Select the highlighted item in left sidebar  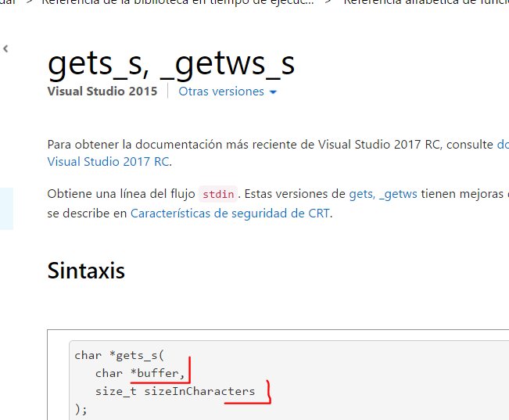point(6,209)
